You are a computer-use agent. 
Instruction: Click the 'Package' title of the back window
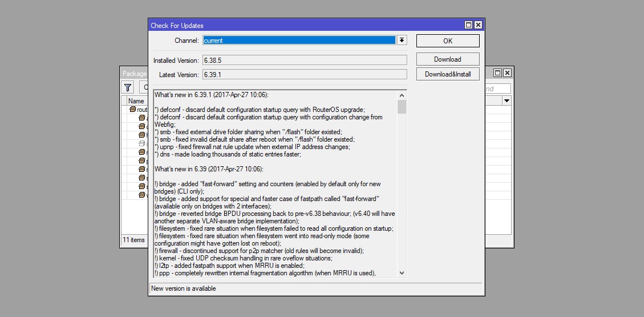point(135,74)
